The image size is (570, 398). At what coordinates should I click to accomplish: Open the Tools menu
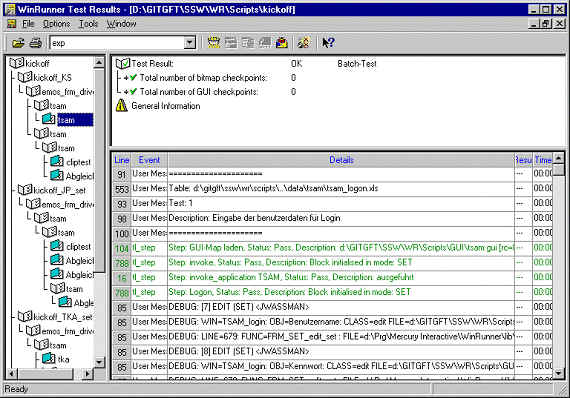[x=88, y=24]
